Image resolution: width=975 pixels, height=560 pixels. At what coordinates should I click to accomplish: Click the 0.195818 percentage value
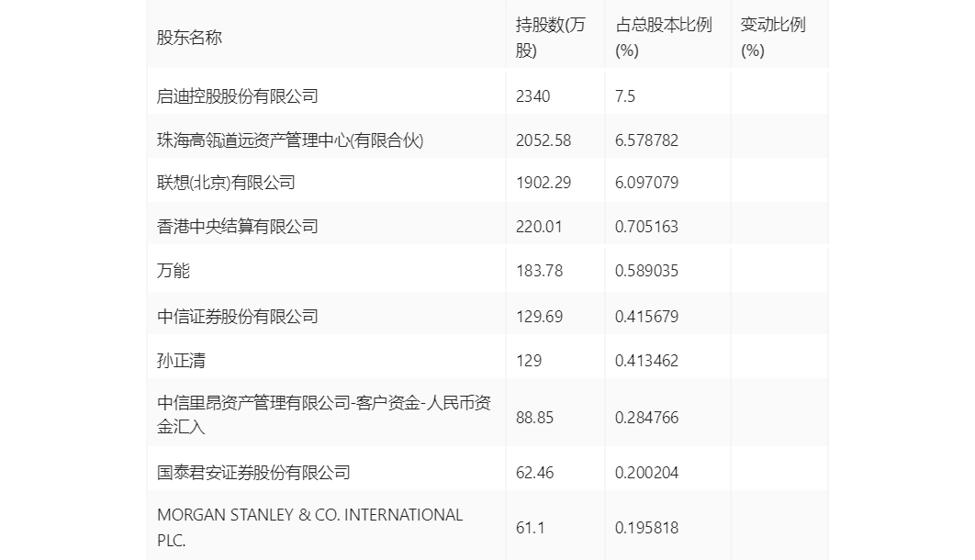(x=646, y=528)
